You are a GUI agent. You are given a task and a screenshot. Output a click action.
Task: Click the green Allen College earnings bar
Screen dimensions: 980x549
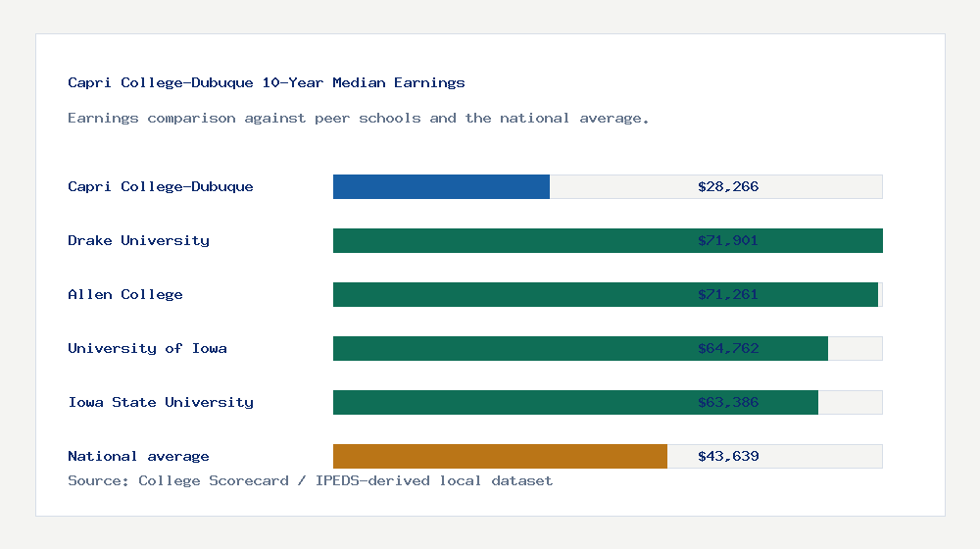pos(606,294)
